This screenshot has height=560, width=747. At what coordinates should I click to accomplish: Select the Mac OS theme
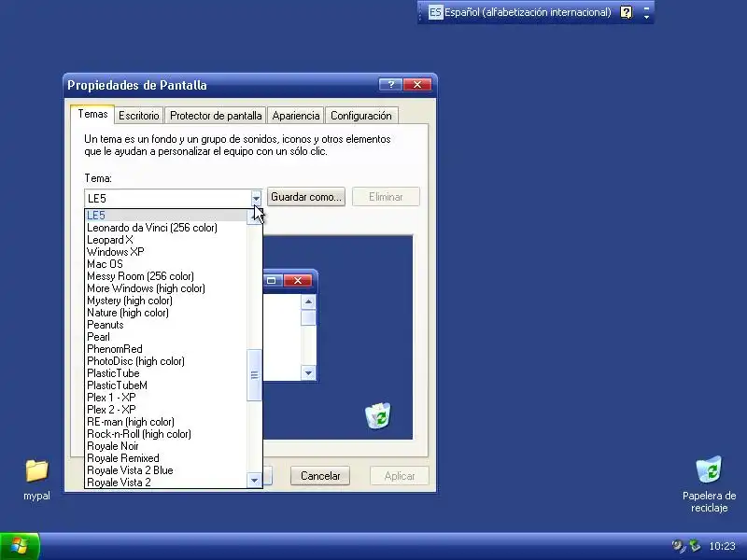[x=166, y=264]
